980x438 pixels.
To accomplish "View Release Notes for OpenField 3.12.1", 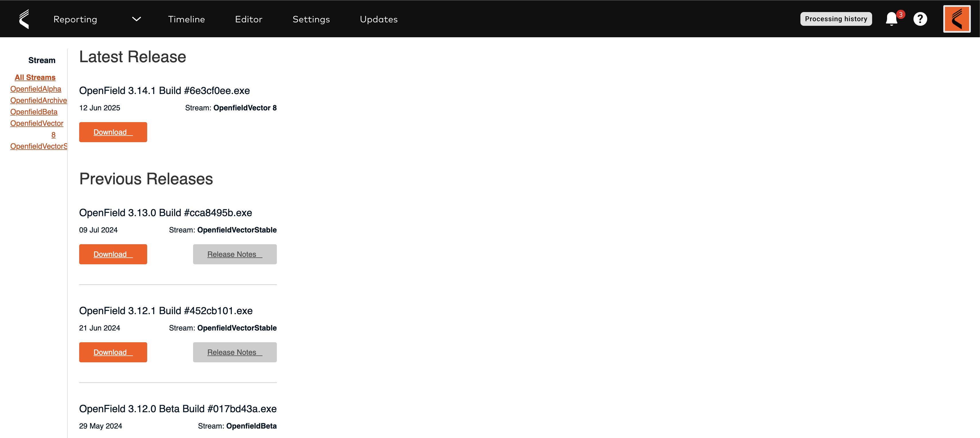I will pos(234,352).
